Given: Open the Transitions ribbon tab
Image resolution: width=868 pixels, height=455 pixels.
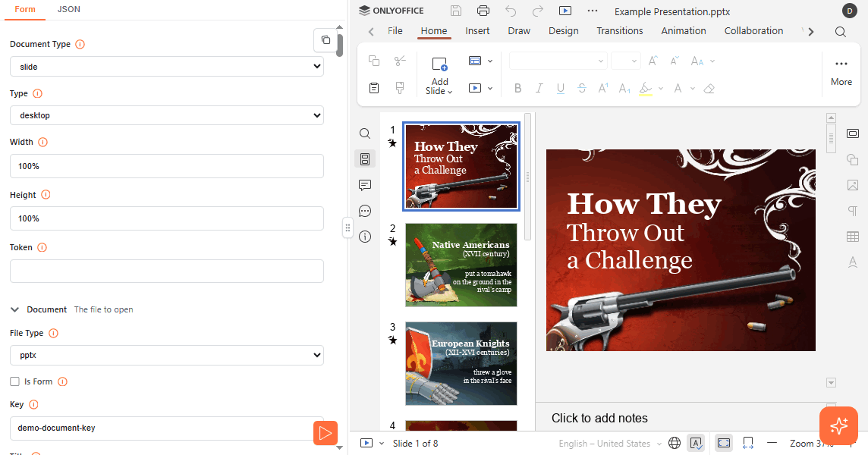Looking at the screenshot, I should click(619, 31).
